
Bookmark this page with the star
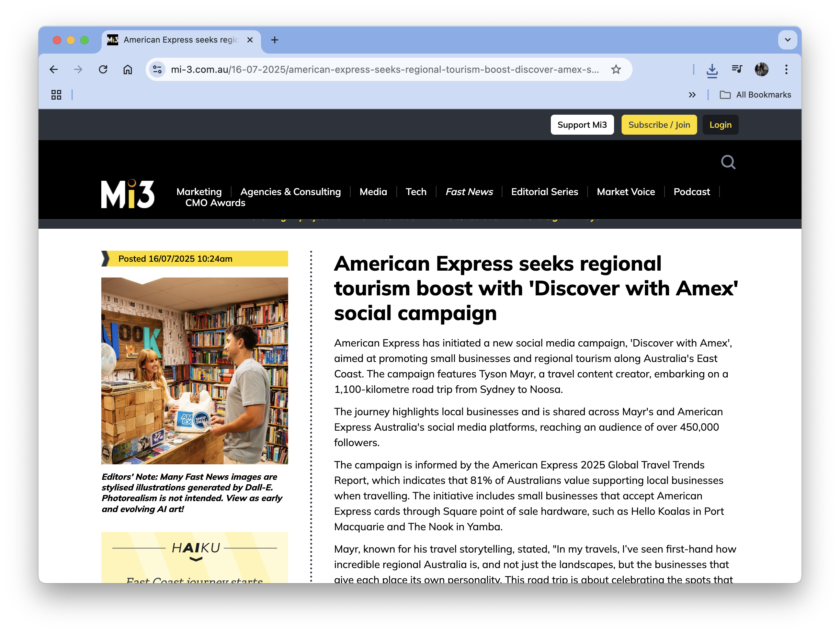616,69
